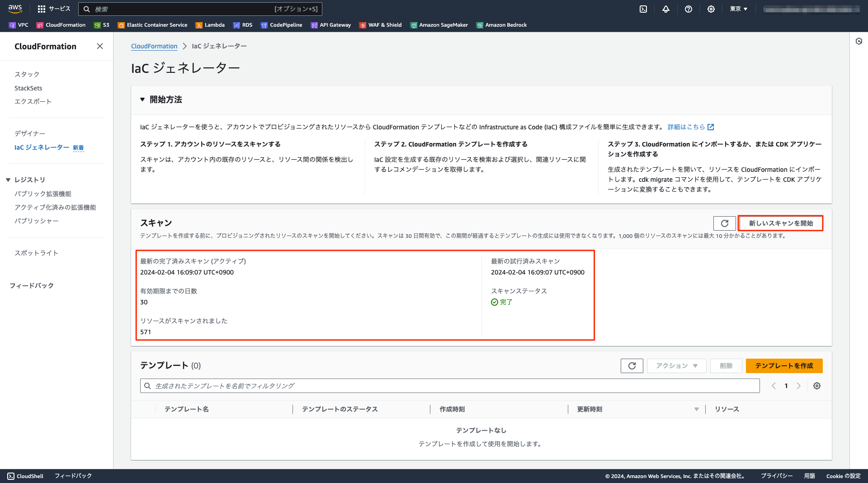The width and height of the screenshot is (868, 483).
Task: Close the CloudFormation side navigation
Action: [100, 46]
